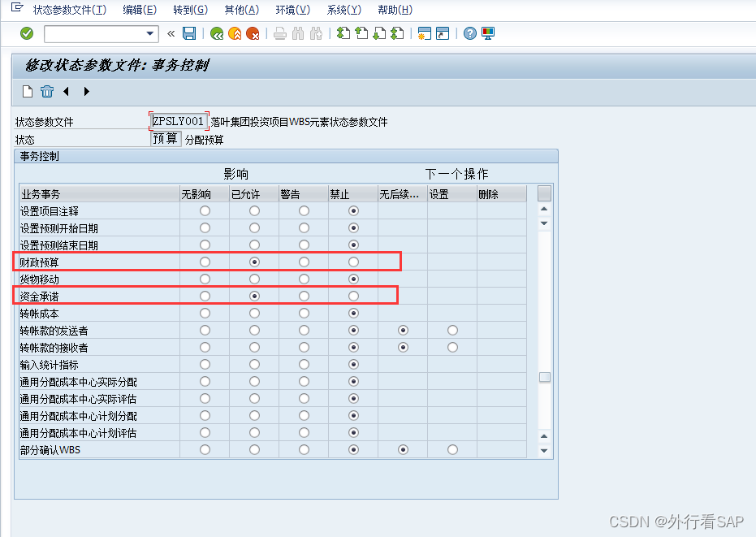The height and width of the screenshot is (537, 756).
Task: Open the 编辑(E) menu
Action: coord(140,10)
